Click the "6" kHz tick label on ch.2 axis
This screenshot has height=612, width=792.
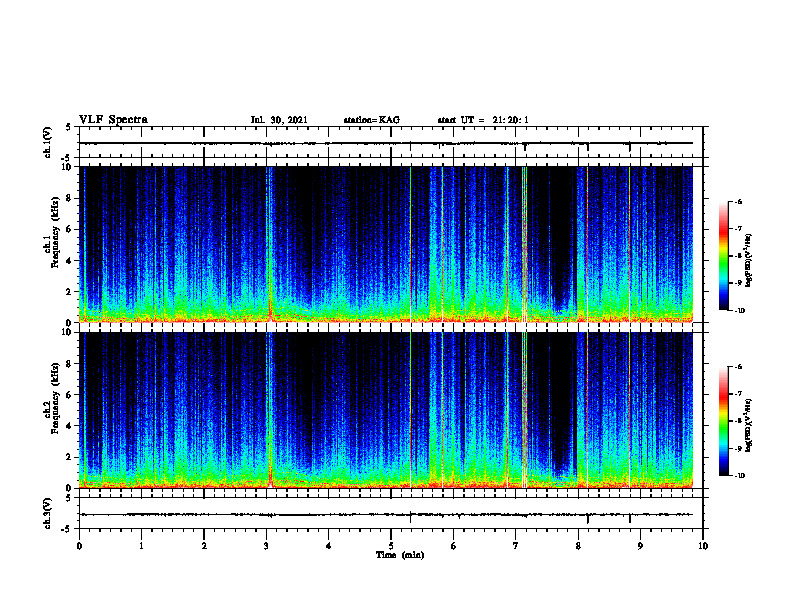70,395
